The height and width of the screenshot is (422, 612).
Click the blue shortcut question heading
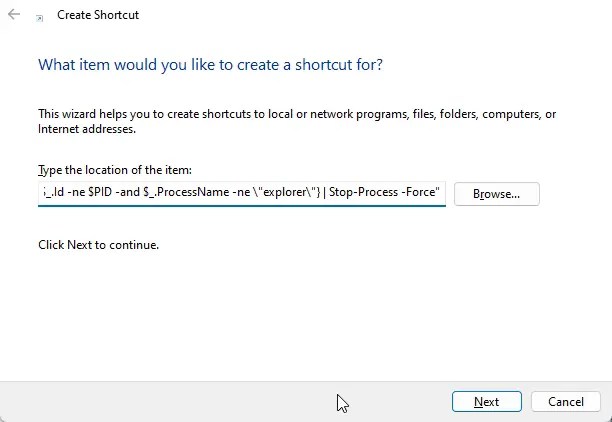click(x=210, y=64)
